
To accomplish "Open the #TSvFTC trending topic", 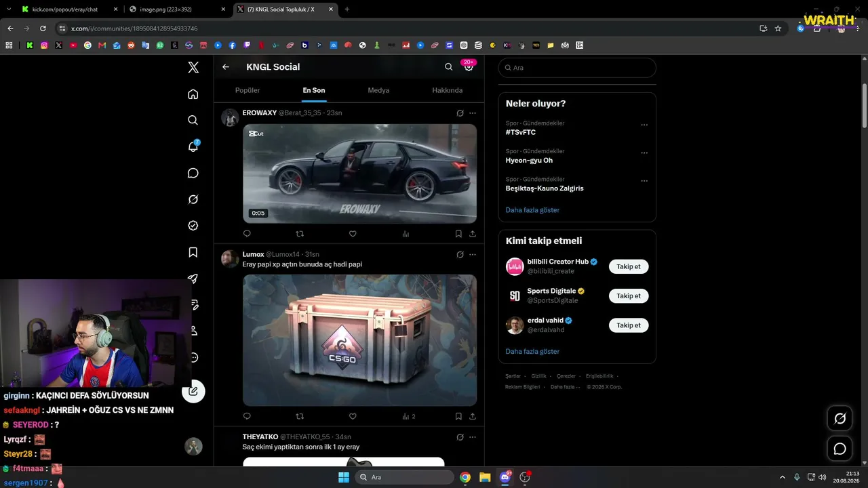I will 521,133.
